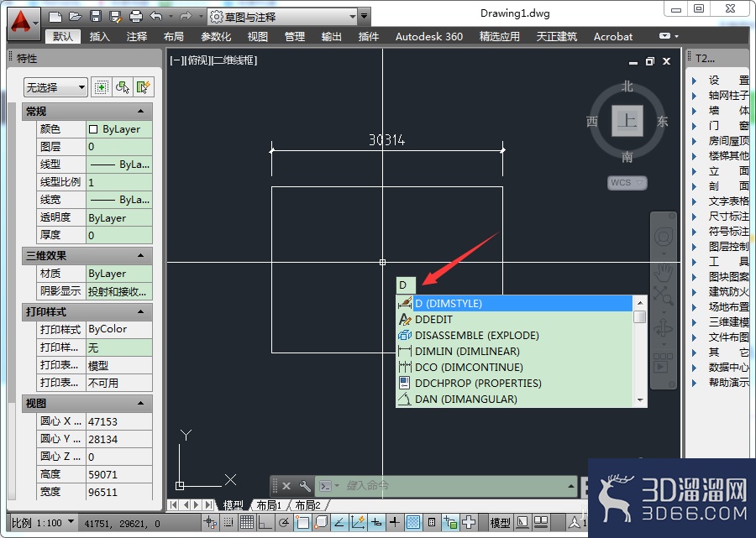The image size is (756, 538).
Task: Click the Quick View Drawings icon
Action: pos(541,522)
